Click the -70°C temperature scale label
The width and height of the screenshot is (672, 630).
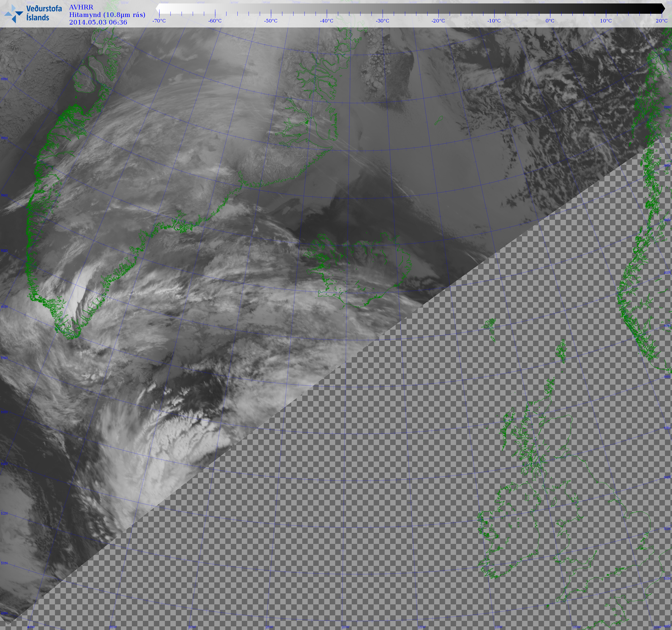point(159,21)
